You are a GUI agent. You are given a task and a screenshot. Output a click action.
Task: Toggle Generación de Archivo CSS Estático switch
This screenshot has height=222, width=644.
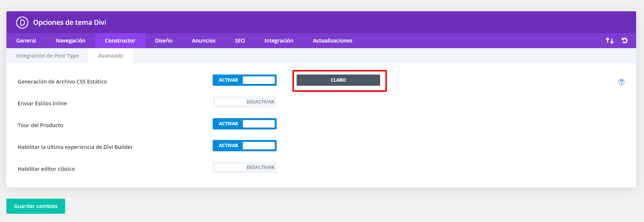[x=245, y=80]
